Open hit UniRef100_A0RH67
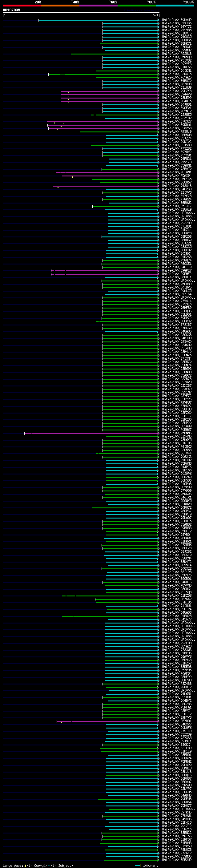Screen dimensions: 197x868 tap(177, 430)
